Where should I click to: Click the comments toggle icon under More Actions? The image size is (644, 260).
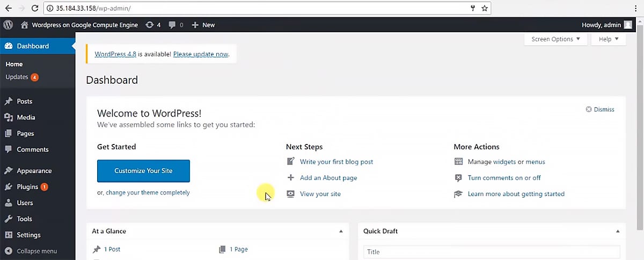point(458,177)
